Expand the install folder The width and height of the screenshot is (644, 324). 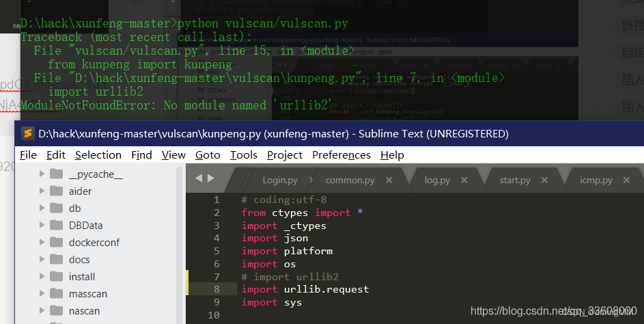42,276
